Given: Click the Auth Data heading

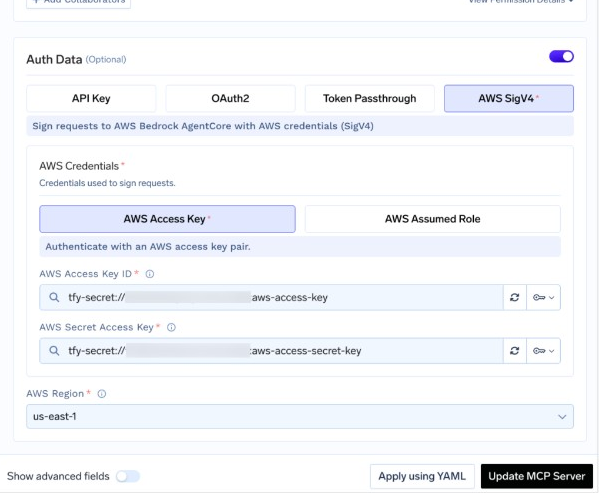Looking at the screenshot, I should (54, 60).
